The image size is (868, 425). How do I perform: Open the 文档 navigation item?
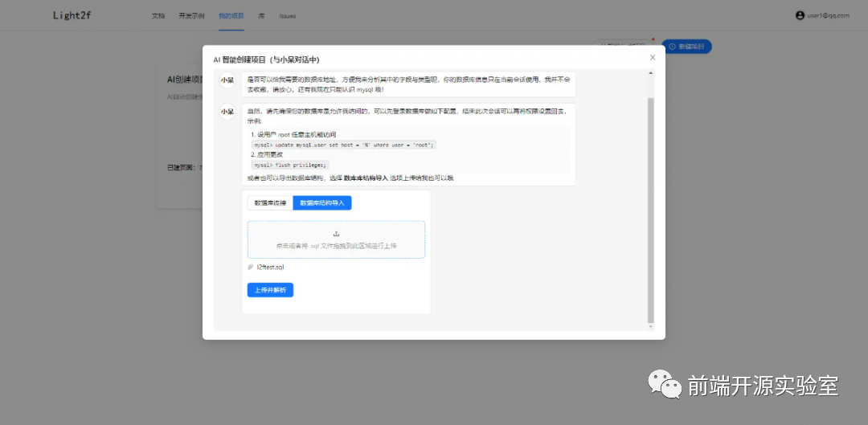(158, 16)
